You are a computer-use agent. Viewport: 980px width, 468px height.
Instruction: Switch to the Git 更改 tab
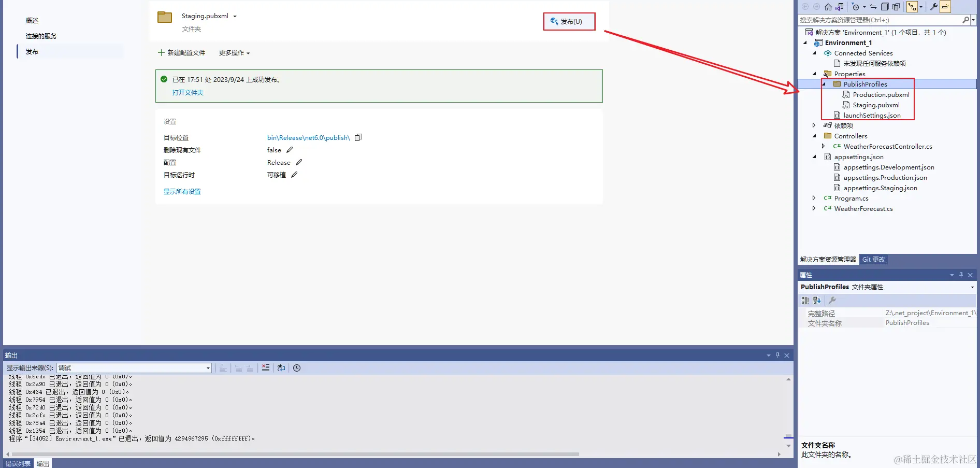(x=873, y=260)
